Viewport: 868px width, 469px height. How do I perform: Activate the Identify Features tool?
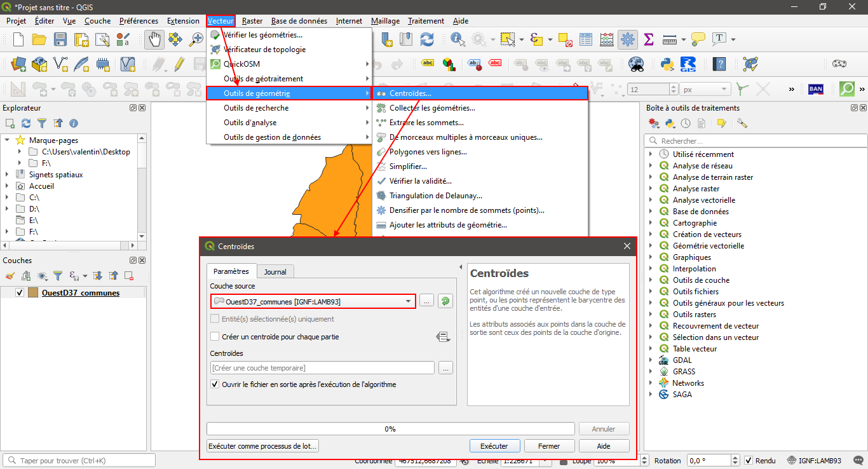click(x=458, y=39)
